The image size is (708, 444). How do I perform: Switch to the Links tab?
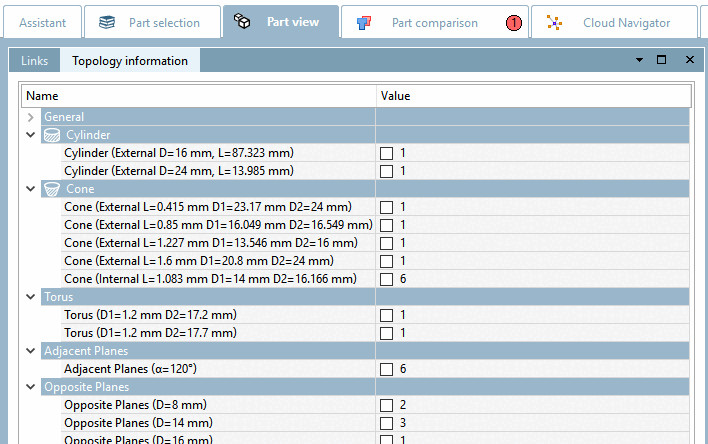[x=34, y=61]
